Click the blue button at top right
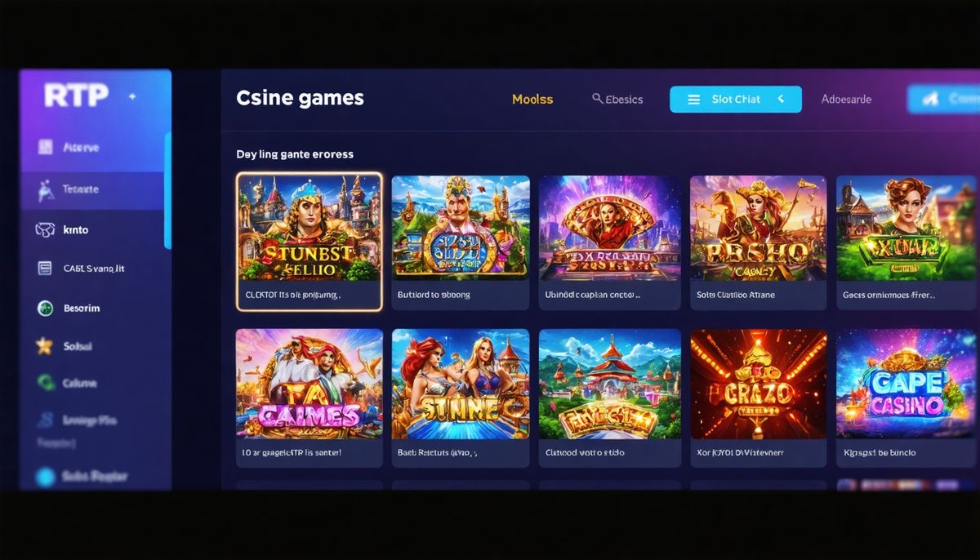This screenshot has width=980, height=560. point(943,100)
